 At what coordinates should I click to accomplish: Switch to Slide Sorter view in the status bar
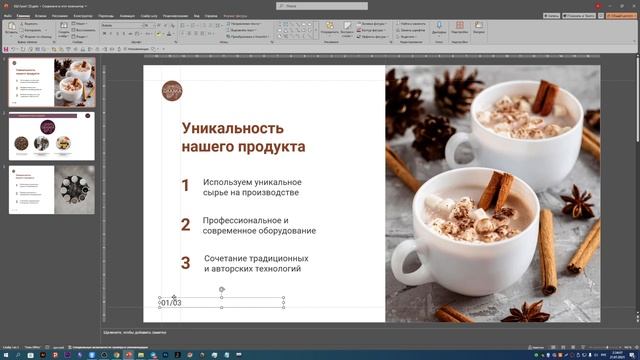(563, 347)
